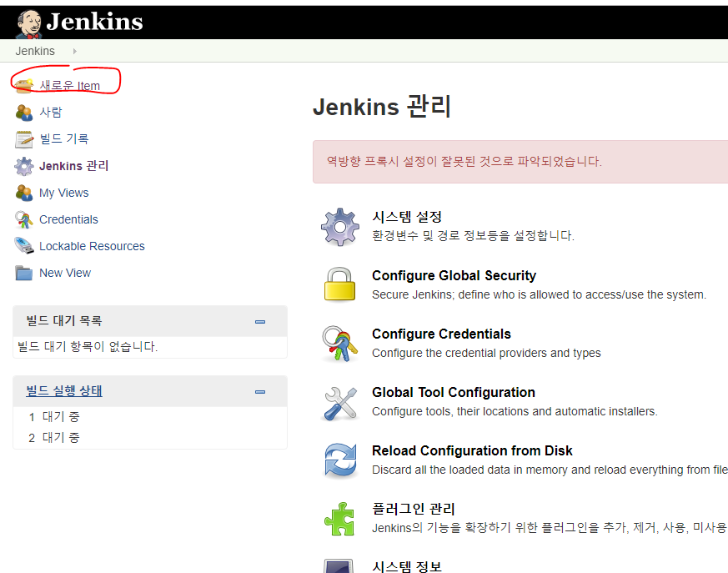This screenshot has height=573, width=728.
Task: Open Configure Global Security
Action: click(454, 275)
